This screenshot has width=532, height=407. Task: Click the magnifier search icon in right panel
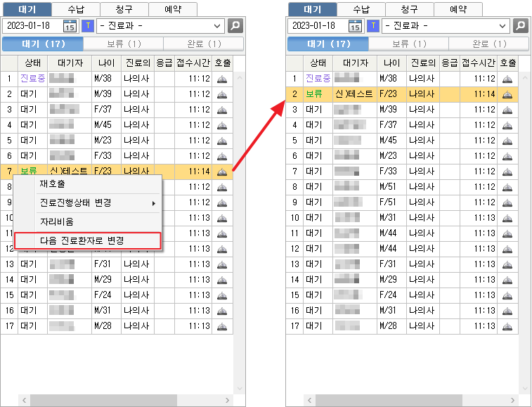tap(521, 26)
